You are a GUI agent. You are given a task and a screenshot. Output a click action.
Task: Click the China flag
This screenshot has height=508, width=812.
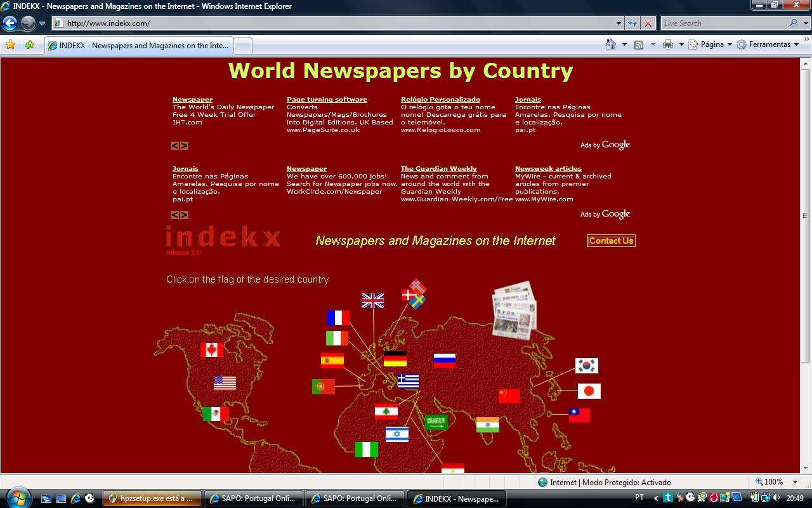click(x=509, y=396)
